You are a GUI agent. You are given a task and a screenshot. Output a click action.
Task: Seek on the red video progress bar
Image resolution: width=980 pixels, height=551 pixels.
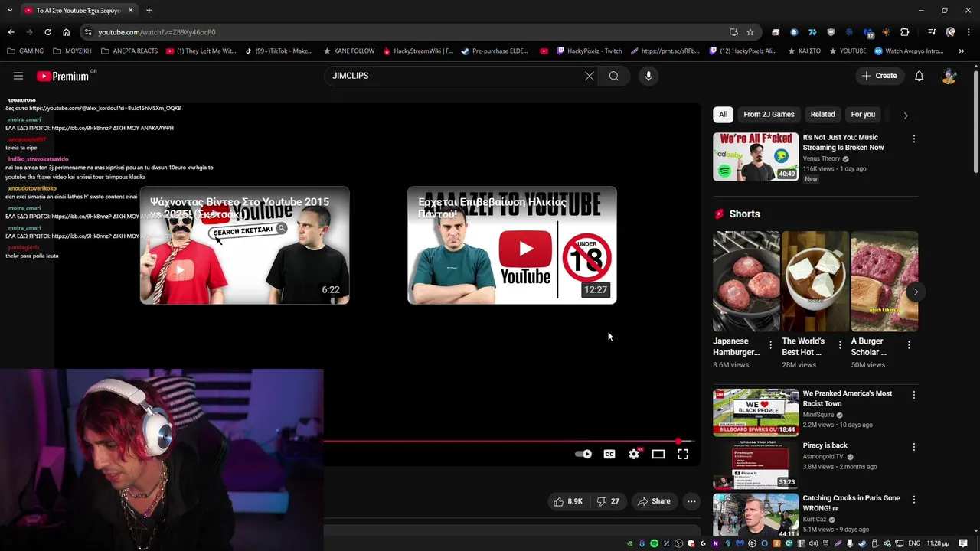(508, 441)
